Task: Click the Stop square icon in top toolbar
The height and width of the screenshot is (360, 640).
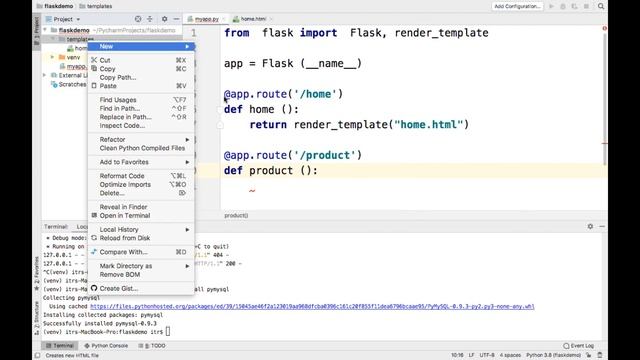Action: click(586, 6)
